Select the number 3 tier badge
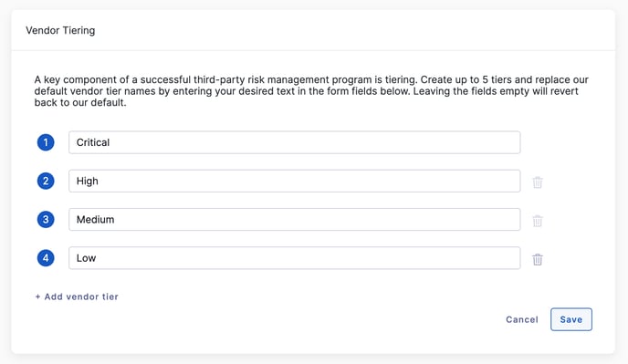The width and height of the screenshot is (628, 364). (x=46, y=220)
